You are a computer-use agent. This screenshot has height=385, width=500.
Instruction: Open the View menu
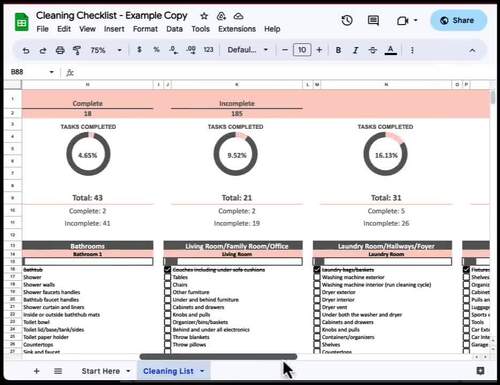pyautogui.click(x=87, y=29)
